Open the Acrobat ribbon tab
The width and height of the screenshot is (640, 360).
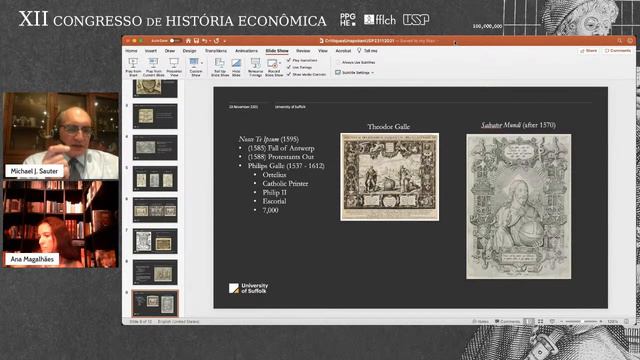(343, 51)
